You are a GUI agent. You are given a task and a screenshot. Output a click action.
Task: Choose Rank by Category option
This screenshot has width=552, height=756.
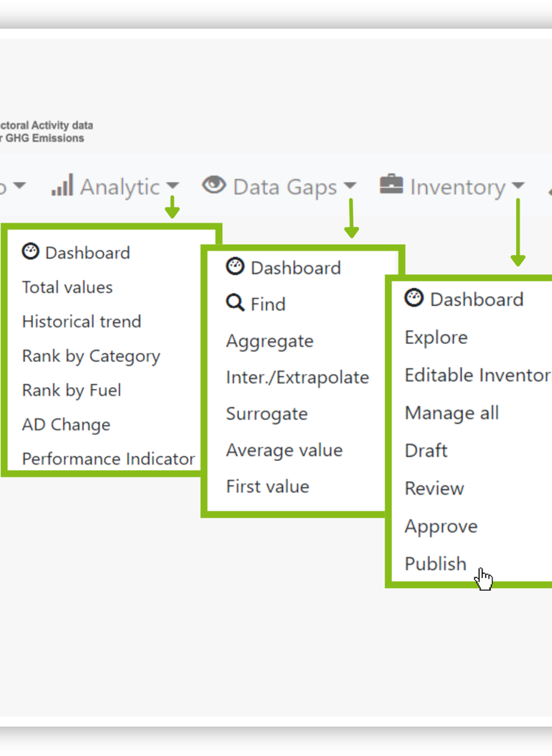coord(91,356)
